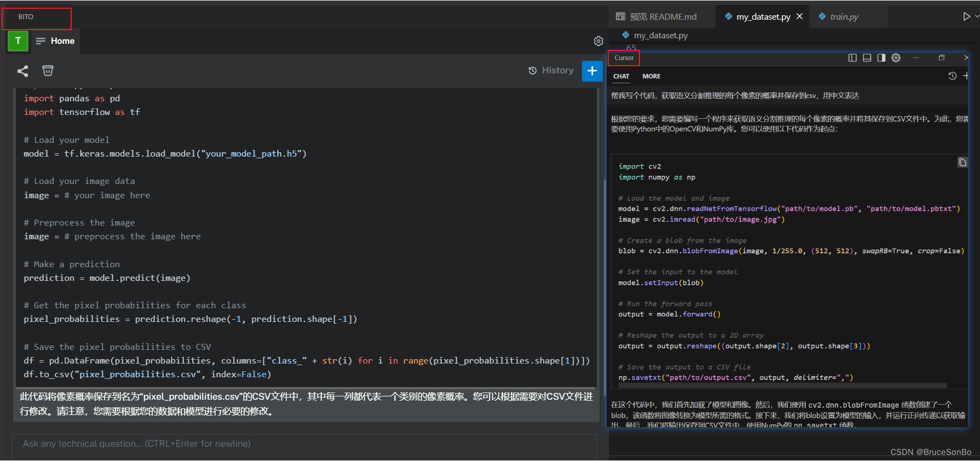Open Bito chat History
Screen dimensions: 980x461
coord(551,71)
